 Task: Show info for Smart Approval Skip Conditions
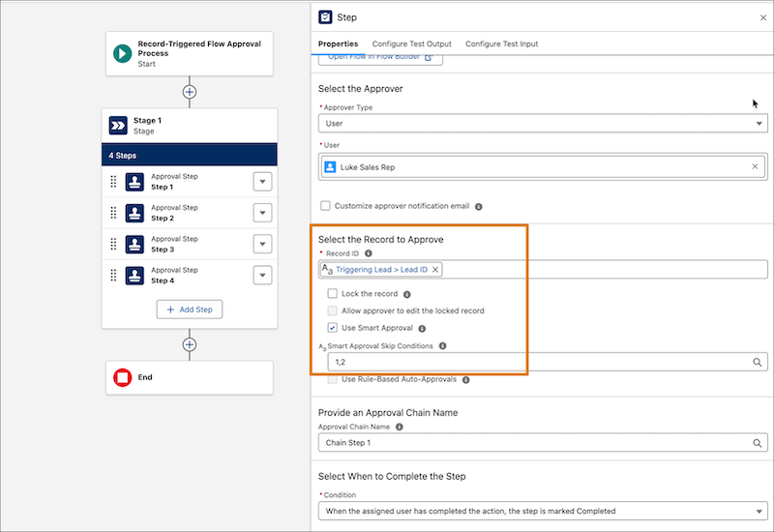click(443, 346)
